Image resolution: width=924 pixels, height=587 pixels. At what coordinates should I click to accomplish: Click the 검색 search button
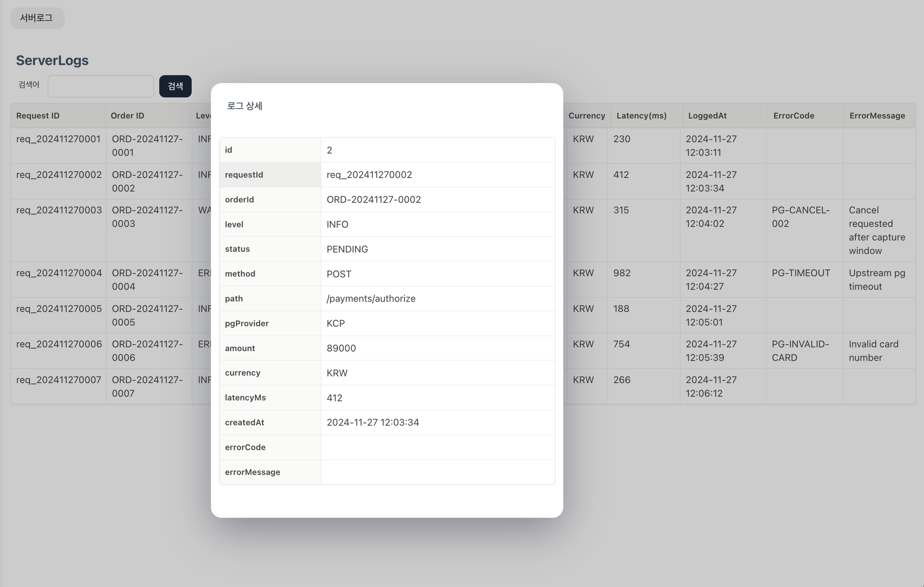coord(175,86)
